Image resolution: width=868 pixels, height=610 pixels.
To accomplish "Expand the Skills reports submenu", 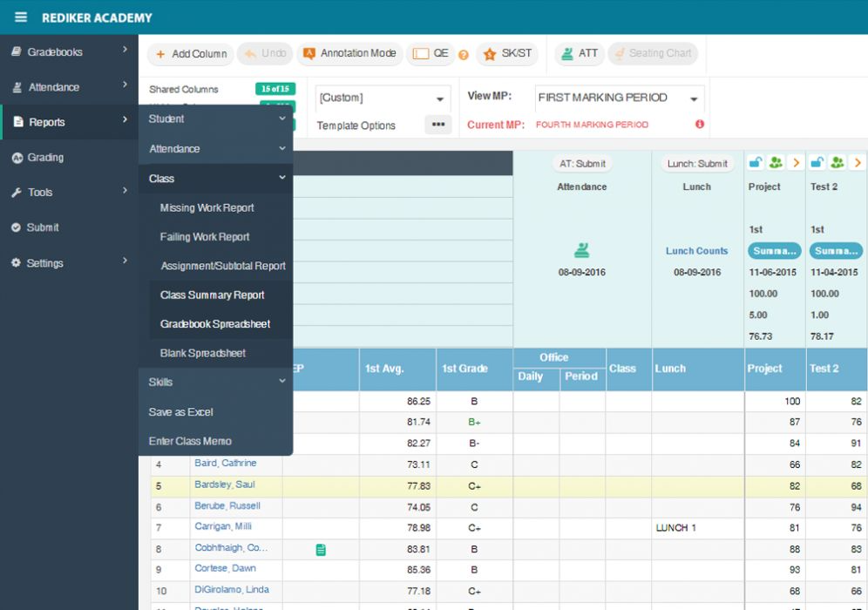I will tap(216, 382).
